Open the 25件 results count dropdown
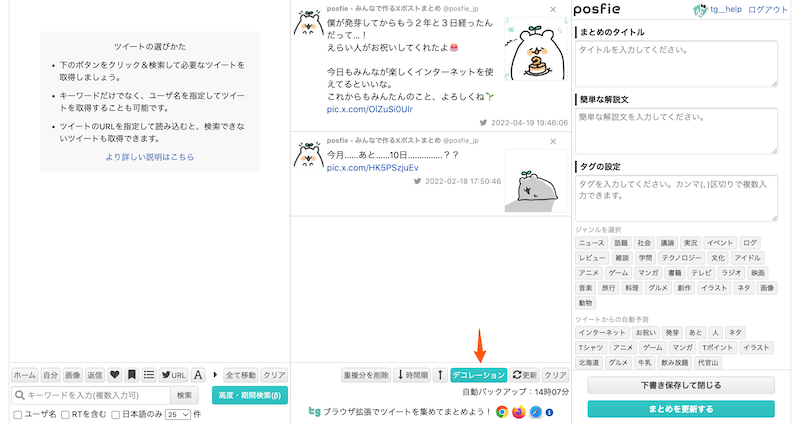Screen dimensions: 800x424 pyautogui.click(x=178, y=414)
